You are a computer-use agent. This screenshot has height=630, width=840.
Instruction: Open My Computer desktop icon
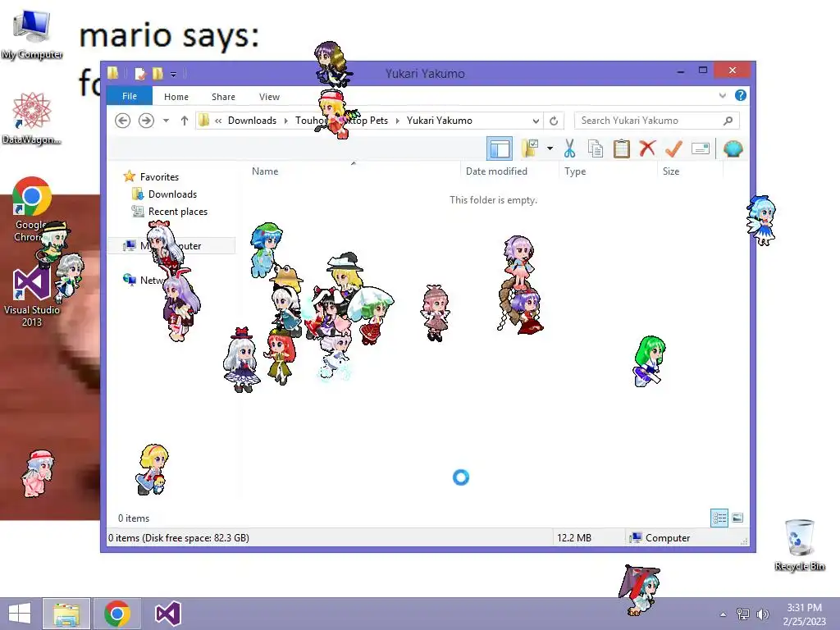[32, 34]
